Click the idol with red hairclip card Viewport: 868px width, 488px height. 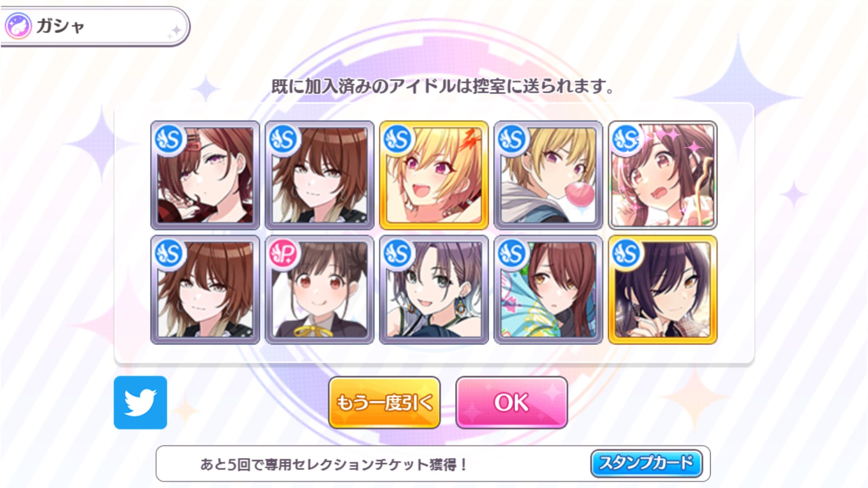coord(205,175)
